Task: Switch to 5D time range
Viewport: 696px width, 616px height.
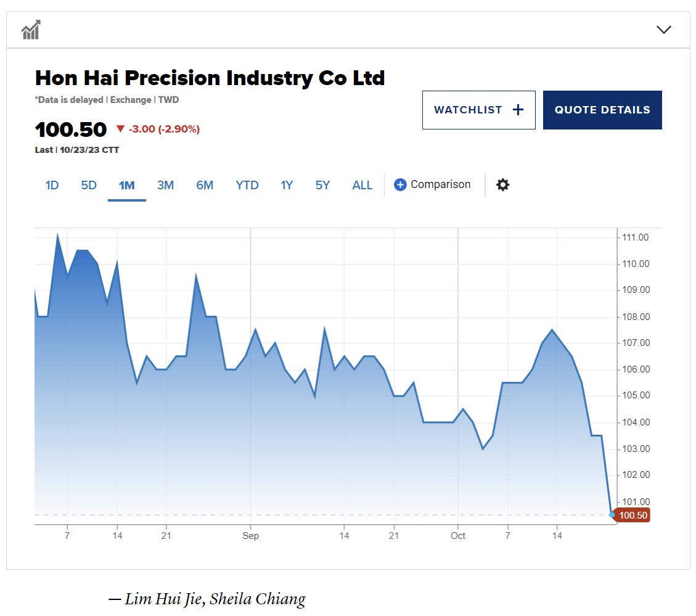Action: click(x=89, y=185)
